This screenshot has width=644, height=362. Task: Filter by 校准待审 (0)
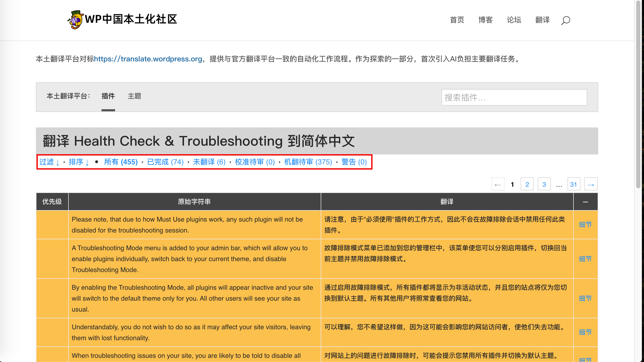click(x=255, y=162)
